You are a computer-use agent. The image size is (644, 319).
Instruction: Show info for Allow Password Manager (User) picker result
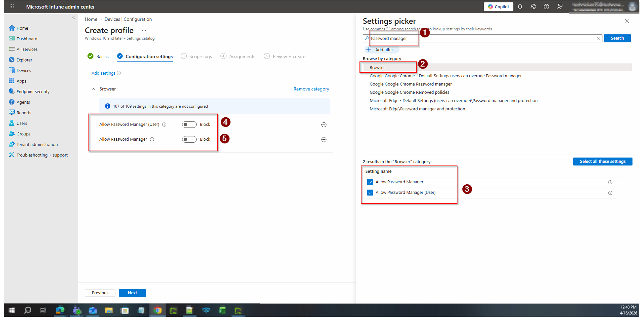(610, 193)
